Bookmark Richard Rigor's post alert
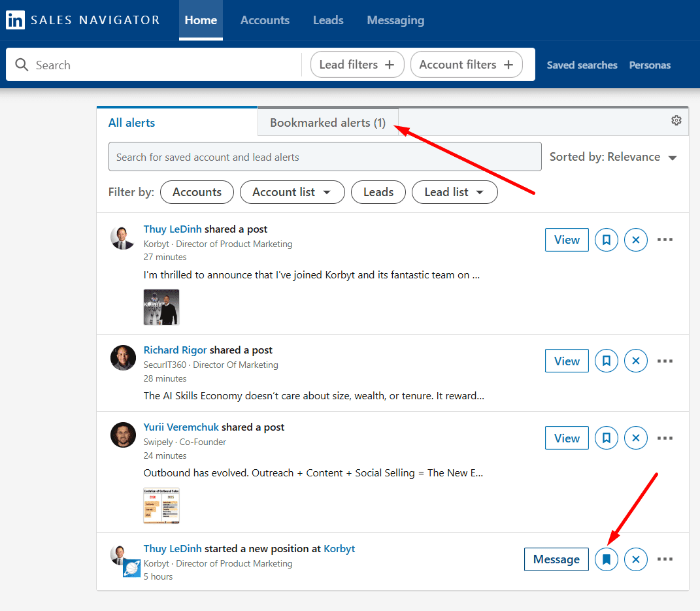Image resolution: width=700 pixels, height=611 pixels. click(606, 361)
